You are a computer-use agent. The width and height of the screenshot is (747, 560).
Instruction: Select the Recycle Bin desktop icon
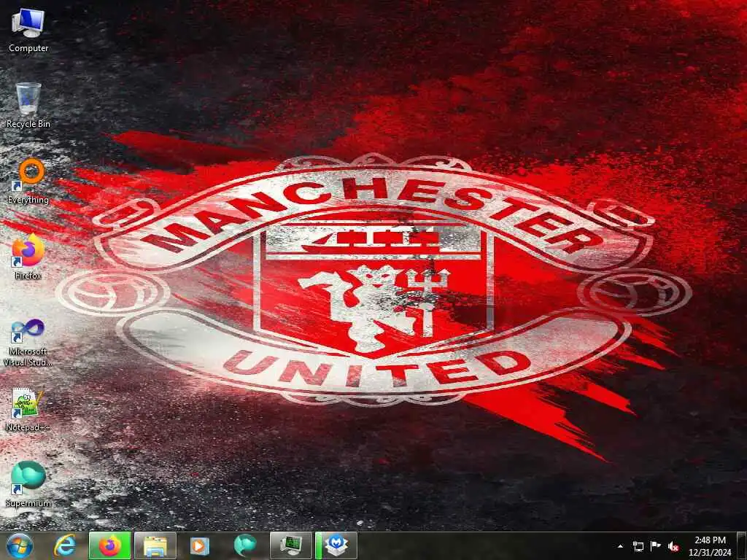point(28,105)
